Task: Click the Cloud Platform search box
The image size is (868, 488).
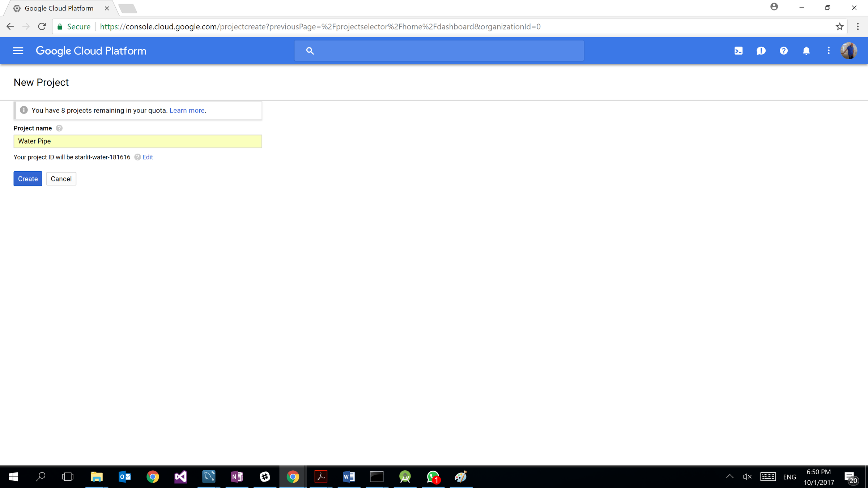Action: (x=439, y=51)
